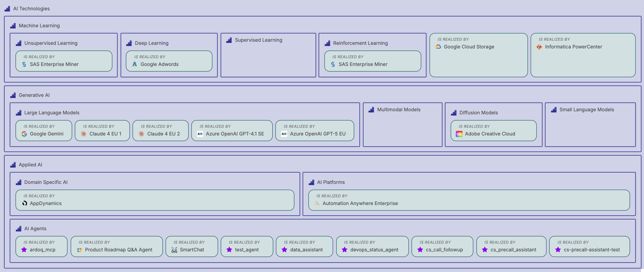
Task: Click the Informatica PowerCenter icon
Action: (539, 47)
